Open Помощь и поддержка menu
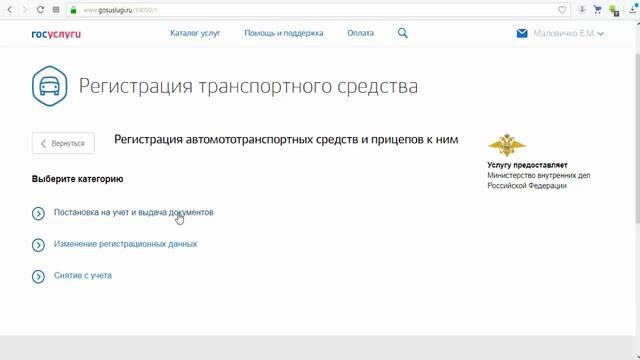The height and width of the screenshot is (360, 640). (x=284, y=33)
